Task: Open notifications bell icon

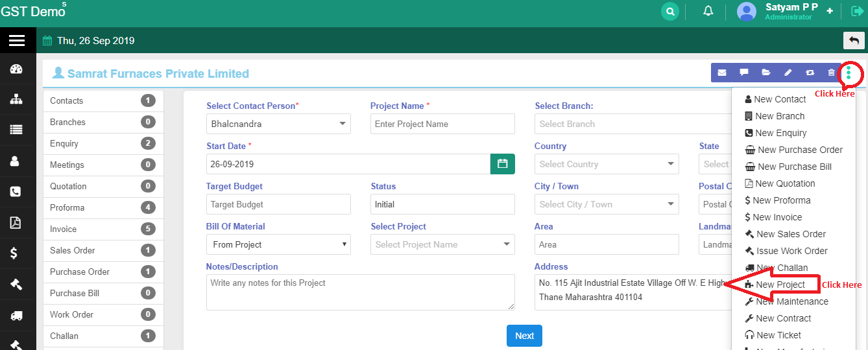Action: point(708,11)
